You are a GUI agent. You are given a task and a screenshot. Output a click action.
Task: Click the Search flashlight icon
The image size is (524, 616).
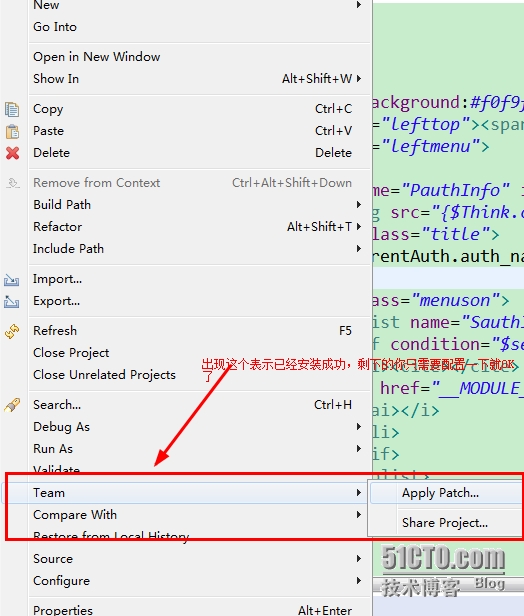[12, 405]
